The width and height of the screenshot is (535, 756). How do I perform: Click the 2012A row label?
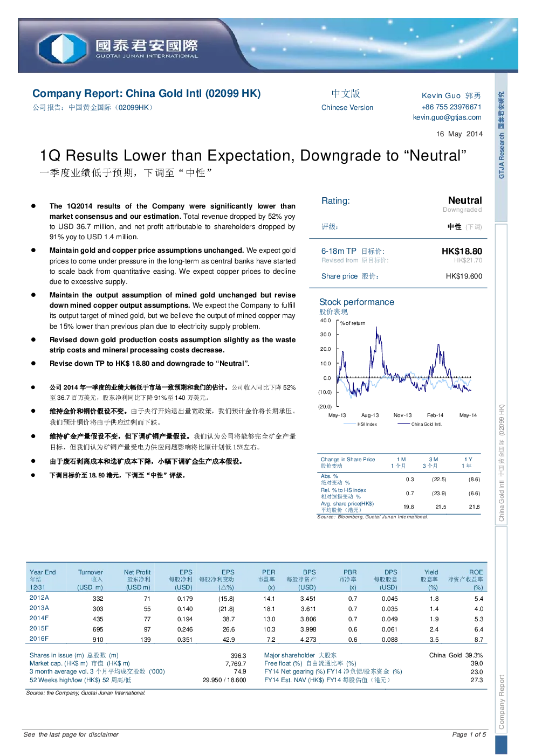point(39,598)
